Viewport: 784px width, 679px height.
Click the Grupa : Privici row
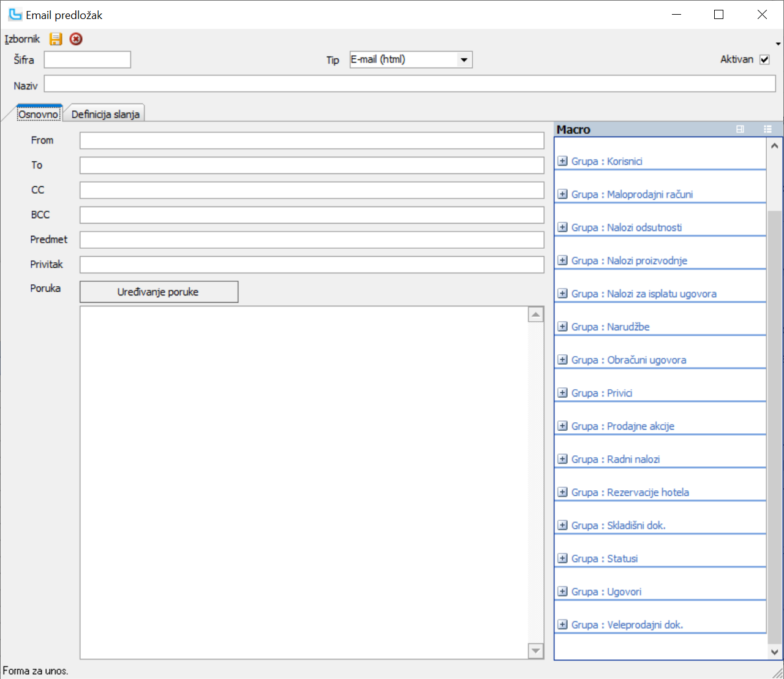(x=601, y=393)
